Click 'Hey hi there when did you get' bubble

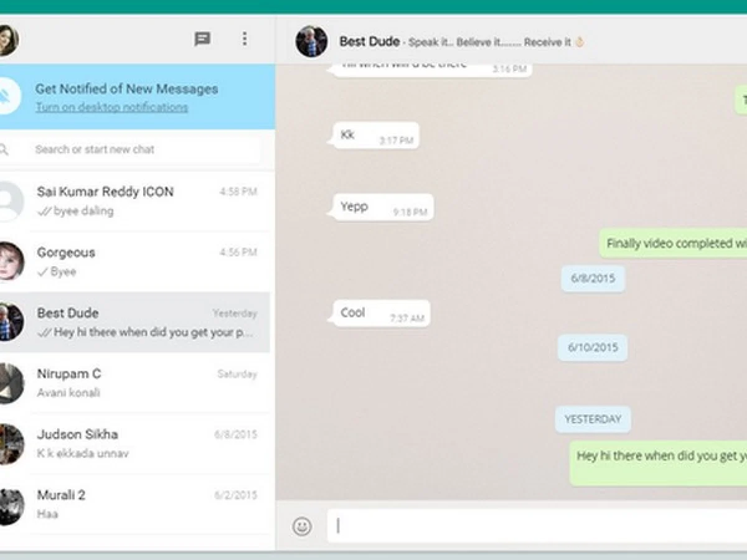(x=659, y=463)
